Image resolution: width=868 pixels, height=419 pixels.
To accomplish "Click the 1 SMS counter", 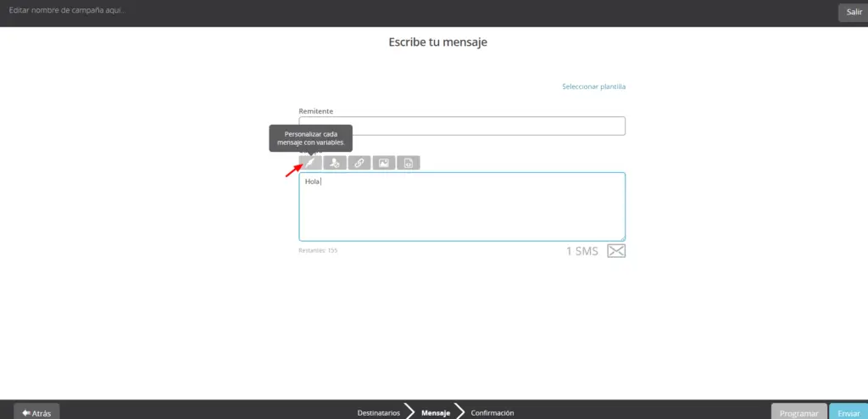I will click(581, 251).
